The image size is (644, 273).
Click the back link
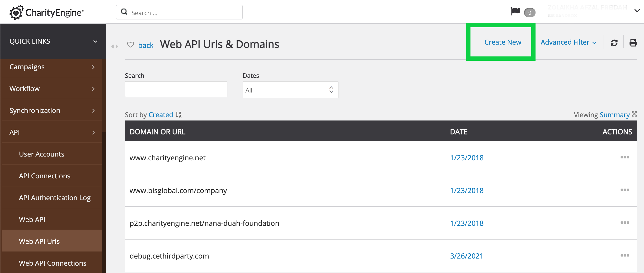point(146,45)
